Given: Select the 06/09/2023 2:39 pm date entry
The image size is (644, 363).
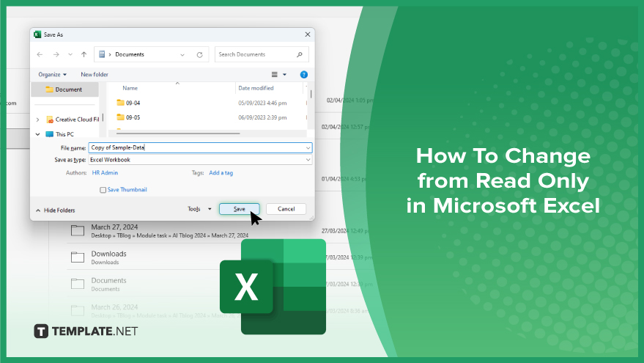Looking at the screenshot, I should click(262, 117).
